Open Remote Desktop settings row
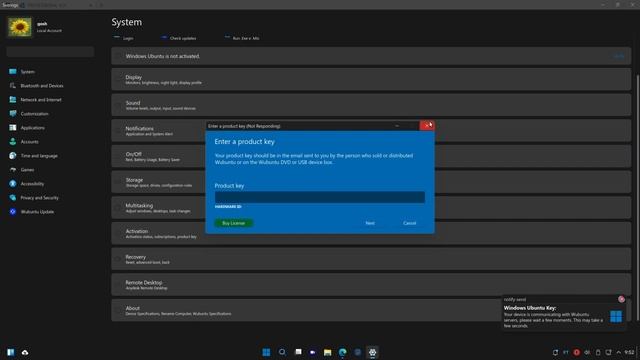 point(371,284)
